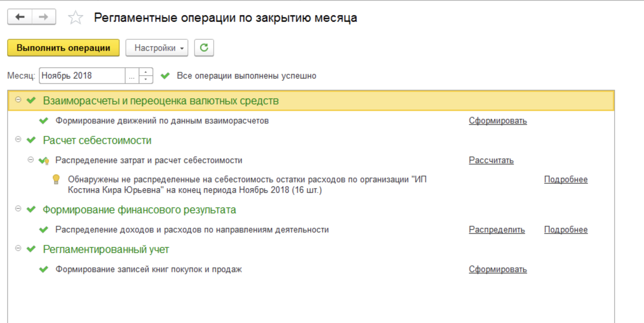Click green checkmark beside Расчет себестоимости
Screen dimensions: 644x323
tap(31, 140)
